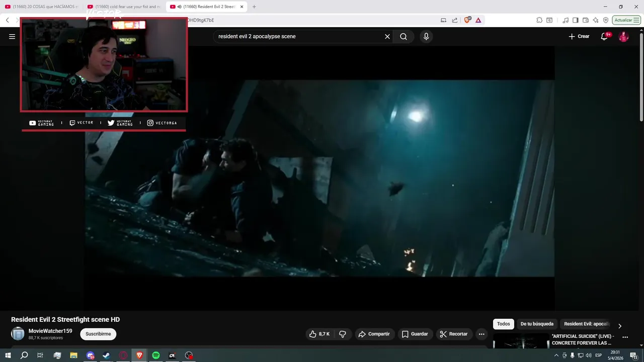Image resolution: width=644 pixels, height=362 pixels.
Task: Open a new browser tab
Action: coord(254,7)
